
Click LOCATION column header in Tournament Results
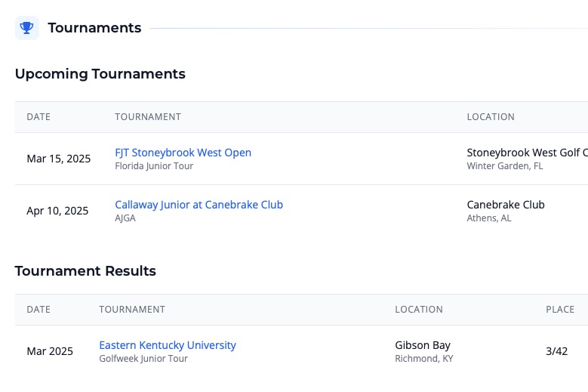point(419,310)
